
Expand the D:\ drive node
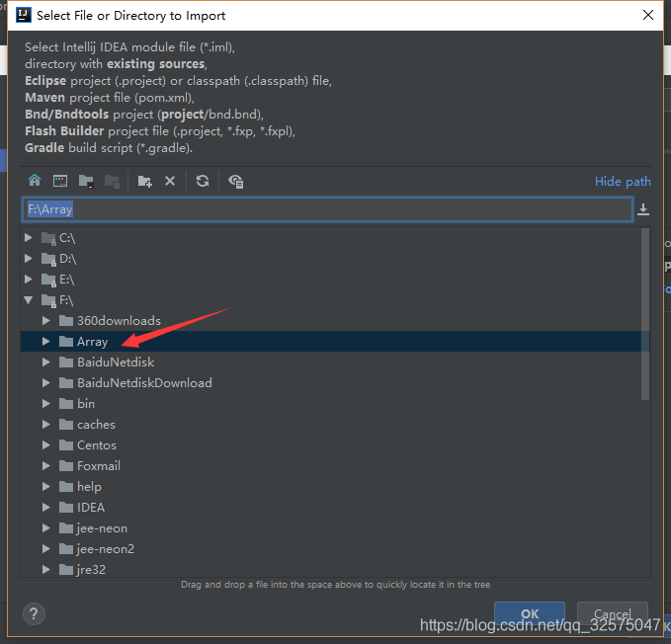click(29, 258)
